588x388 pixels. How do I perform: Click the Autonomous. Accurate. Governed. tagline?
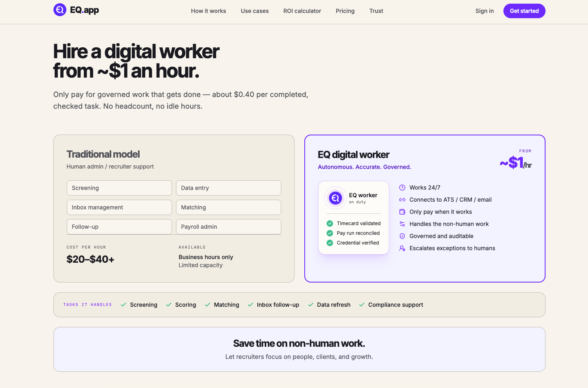coord(365,167)
